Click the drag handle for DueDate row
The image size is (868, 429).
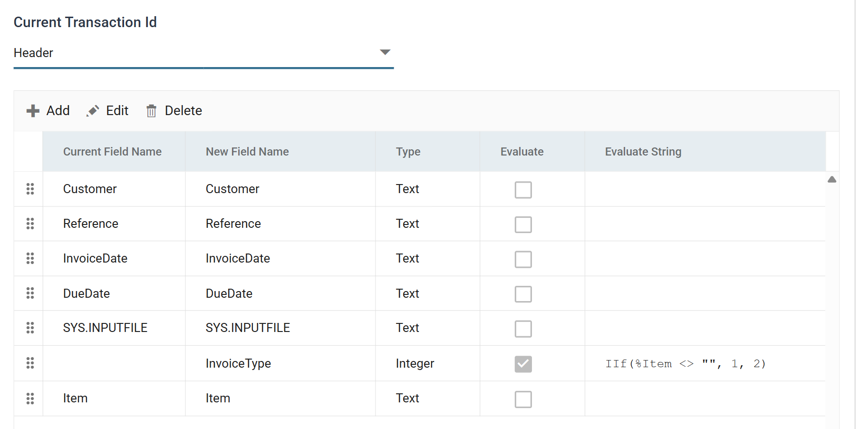click(30, 293)
